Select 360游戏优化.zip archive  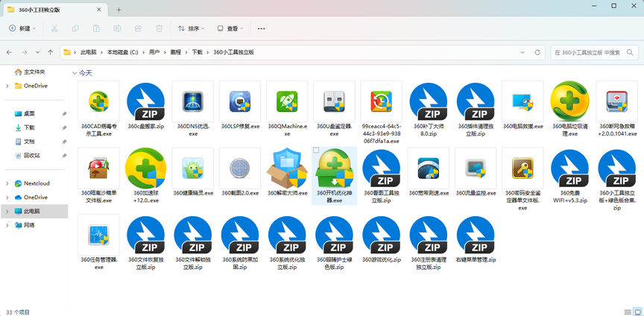pyautogui.click(x=381, y=236)
